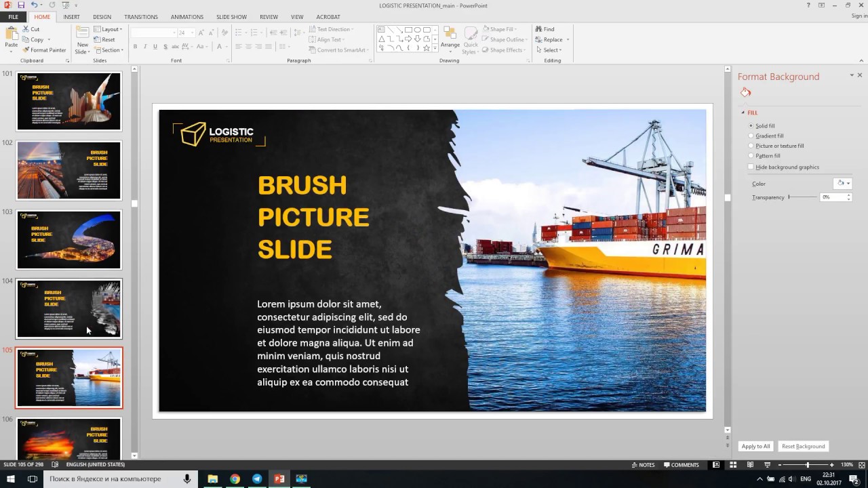
Task: Start Slide Show from status bar icon
Action: 767,465
